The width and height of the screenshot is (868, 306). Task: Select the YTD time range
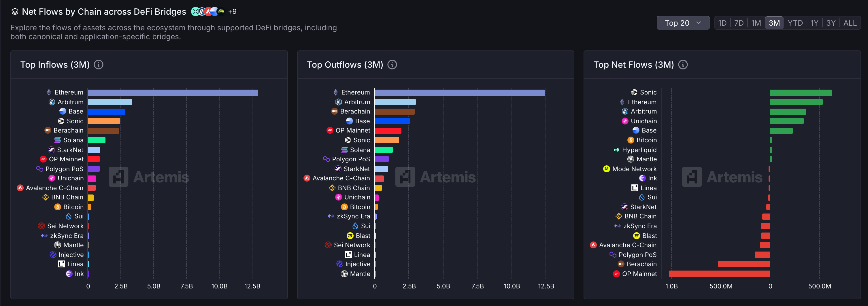point(795,23)
